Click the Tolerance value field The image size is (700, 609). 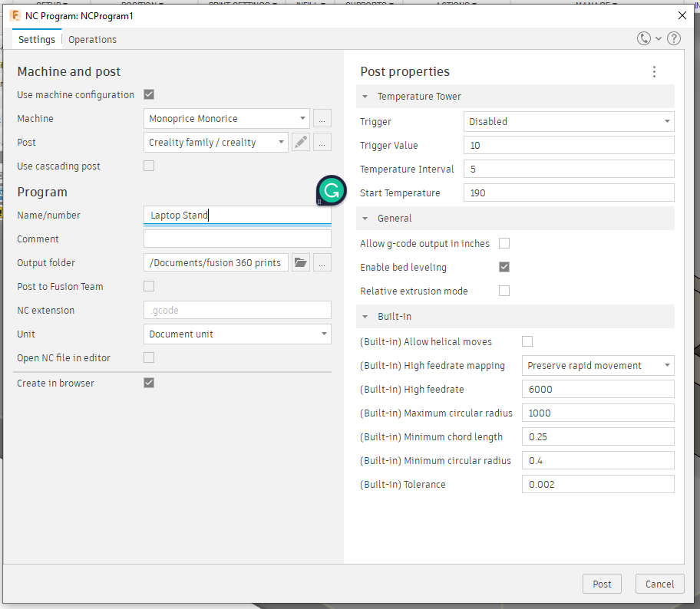click(x=598, y=484)
